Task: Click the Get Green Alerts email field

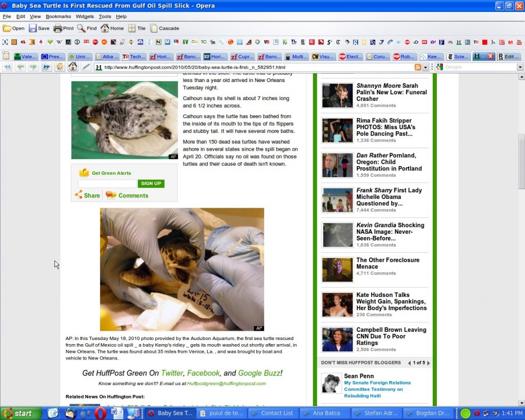Action: 108,184
